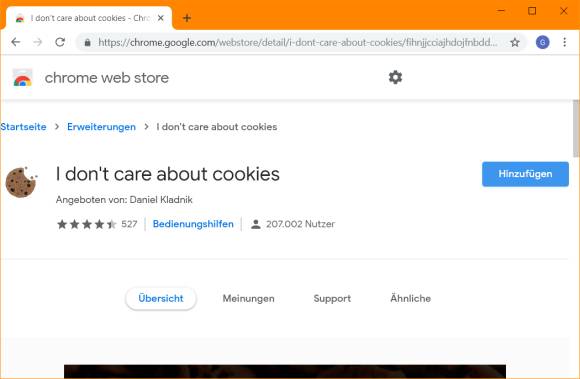Click the browser forward arrow

(x=38, y=42)
